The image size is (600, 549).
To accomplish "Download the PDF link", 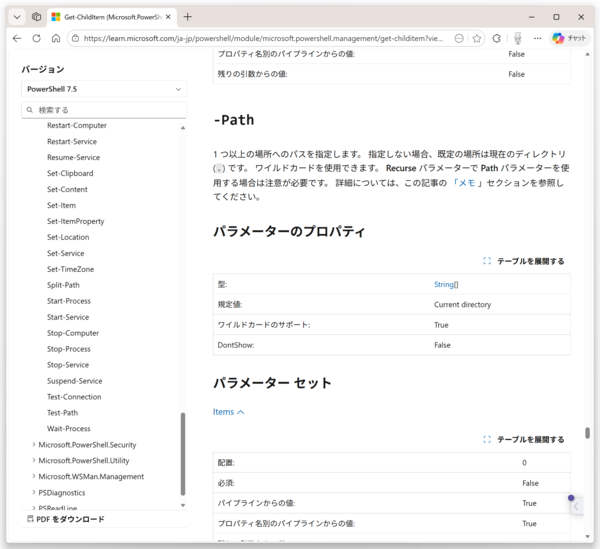I will click(x=66, y=519).
